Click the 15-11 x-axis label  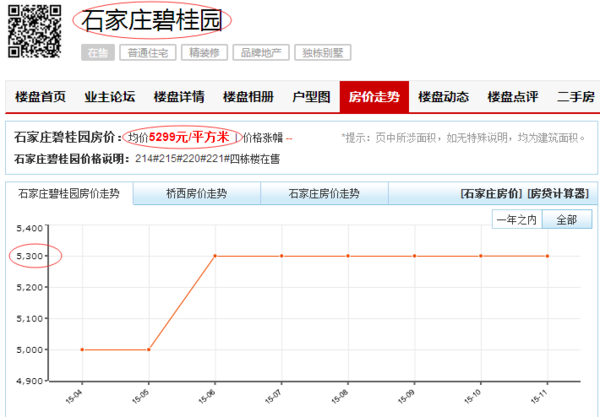tap(540, 396)
